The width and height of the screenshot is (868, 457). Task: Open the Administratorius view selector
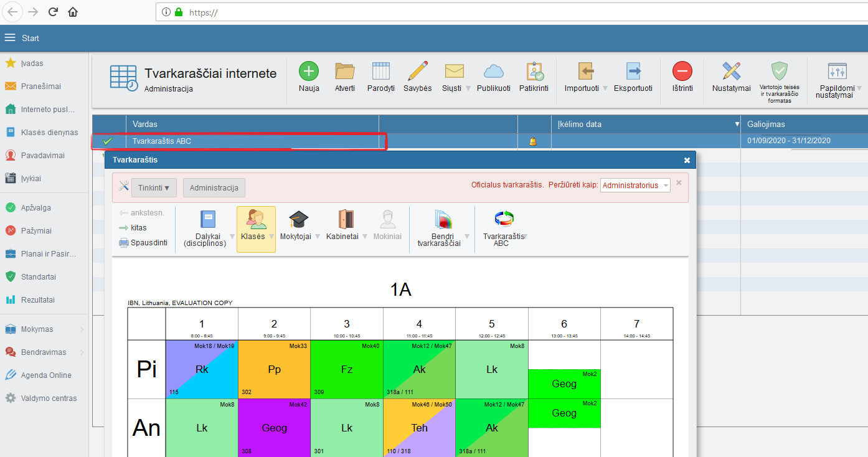(635, 185)
